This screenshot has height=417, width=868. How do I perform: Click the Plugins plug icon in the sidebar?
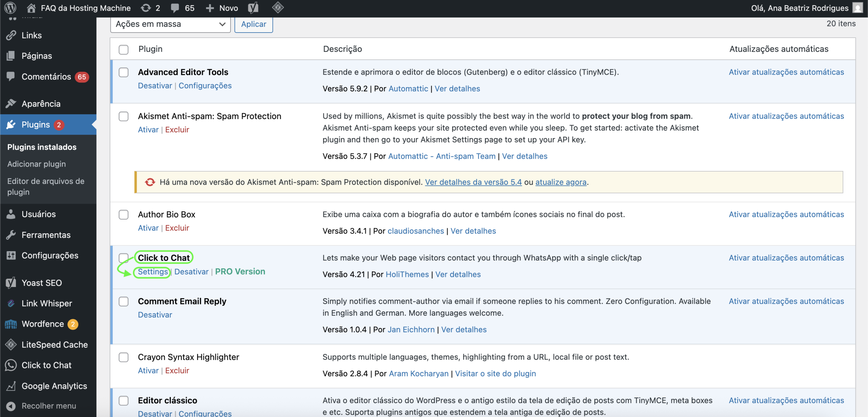point(11,125)
